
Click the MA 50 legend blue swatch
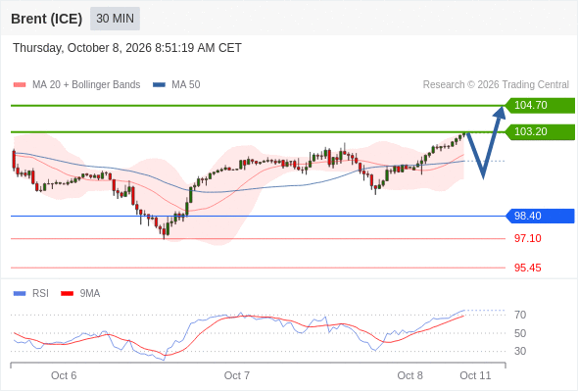click(159, 85)
